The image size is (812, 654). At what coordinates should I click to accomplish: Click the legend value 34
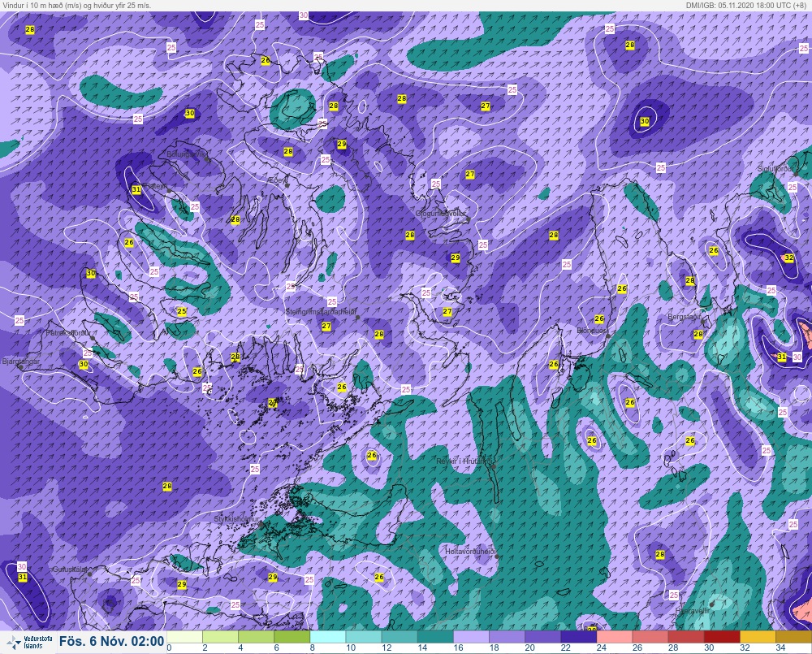(x=780, y=648)
